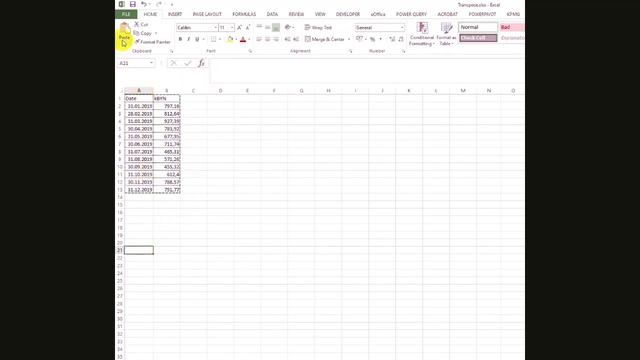Open the Number group dialog launcher

click(x=403, y=51)
